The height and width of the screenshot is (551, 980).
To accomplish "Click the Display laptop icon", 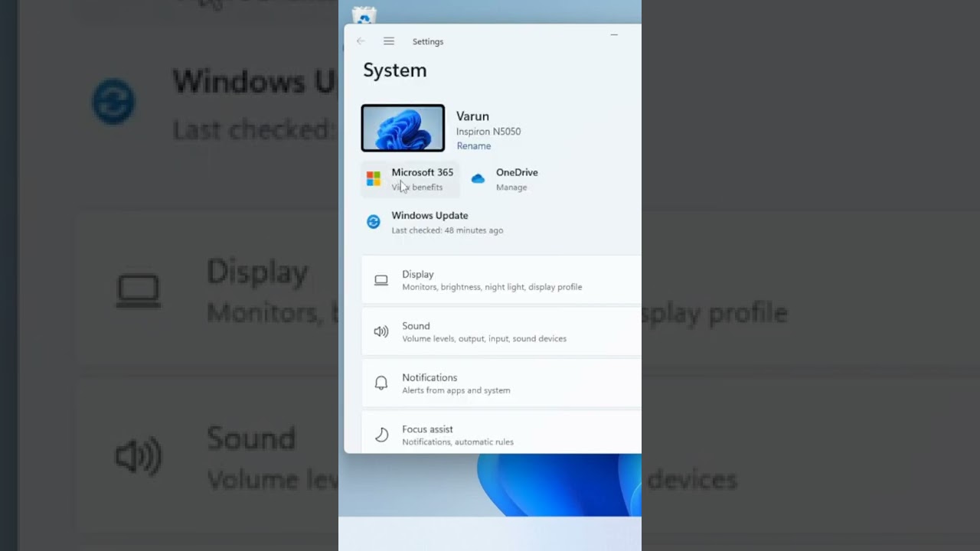I will click(381, 280).
